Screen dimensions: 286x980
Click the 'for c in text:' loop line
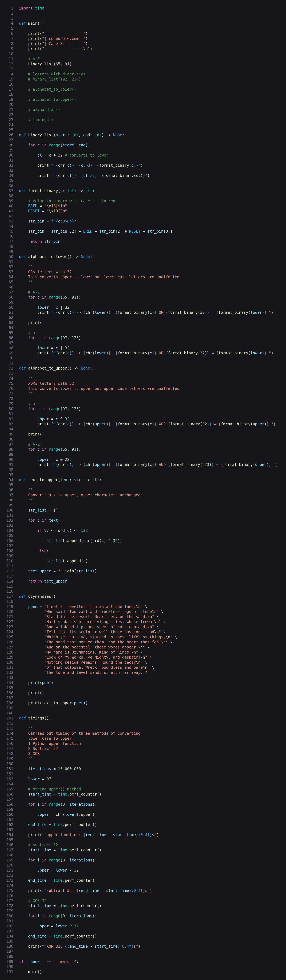(x=44, y=520)
